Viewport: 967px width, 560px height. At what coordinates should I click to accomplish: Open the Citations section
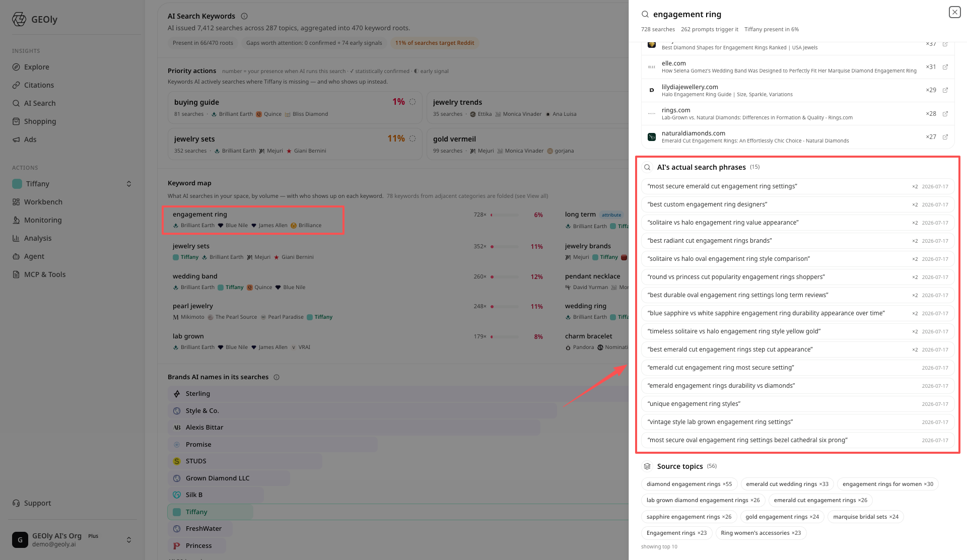[x=39, y=85]
